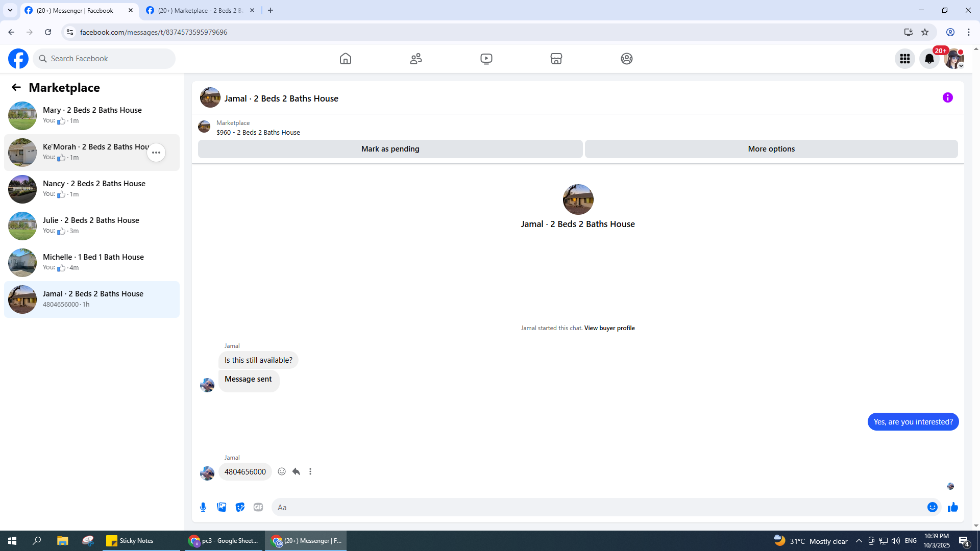Open the Facebook logo home link

pyautogui.click(x=18, y=59)
